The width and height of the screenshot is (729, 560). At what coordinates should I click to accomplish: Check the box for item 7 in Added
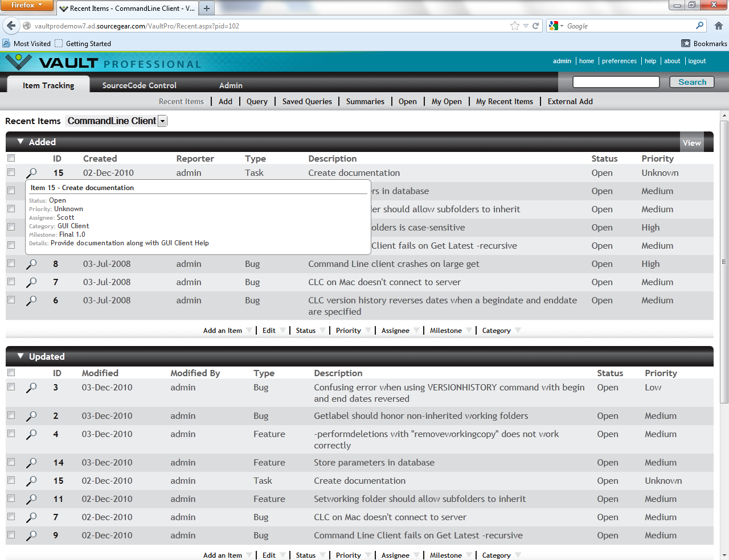[11, 282]
